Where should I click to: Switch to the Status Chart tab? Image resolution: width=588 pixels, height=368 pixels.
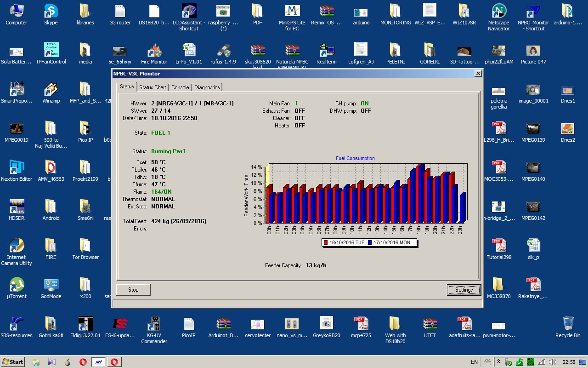153,87
